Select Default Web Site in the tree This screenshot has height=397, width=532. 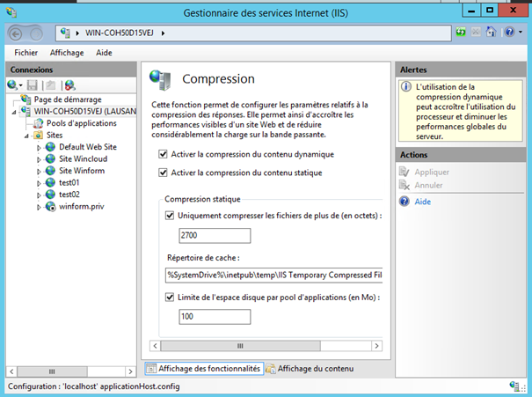tap(89, 147)
